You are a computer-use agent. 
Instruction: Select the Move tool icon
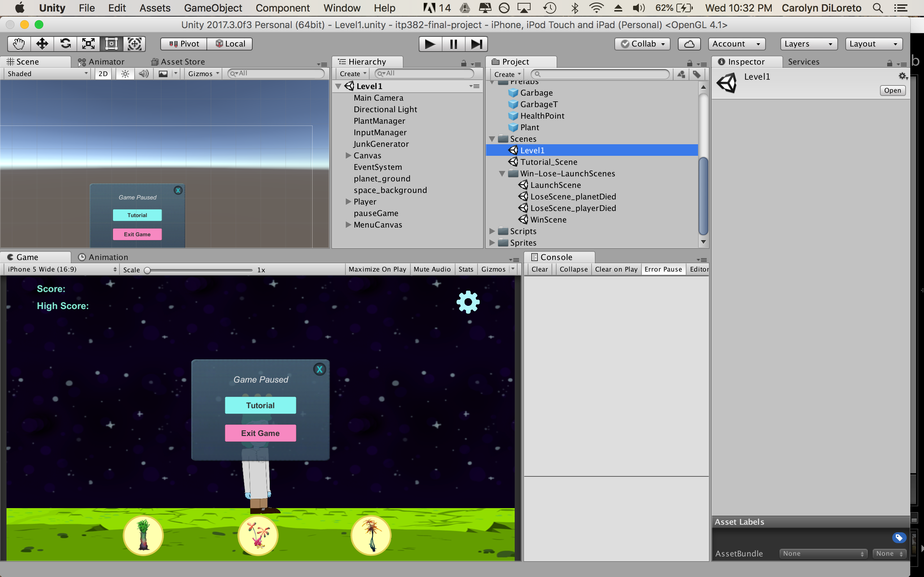(42, 44)
